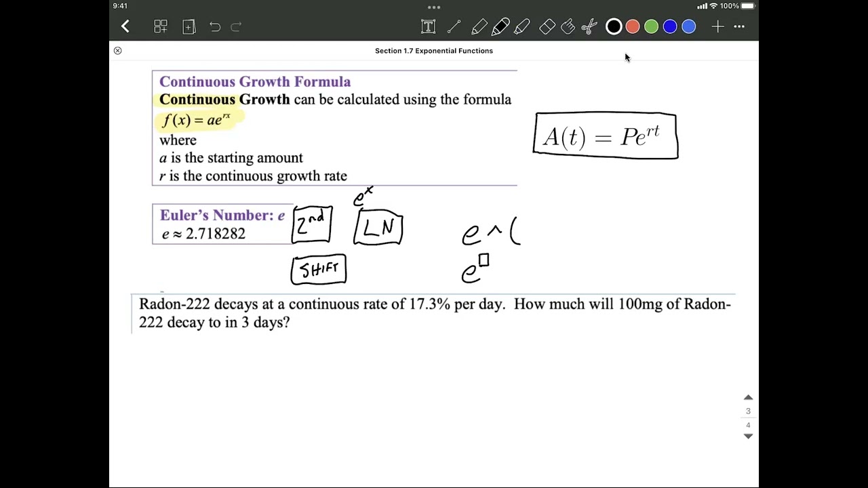Jump to page 3 indicator

point(748,411)
